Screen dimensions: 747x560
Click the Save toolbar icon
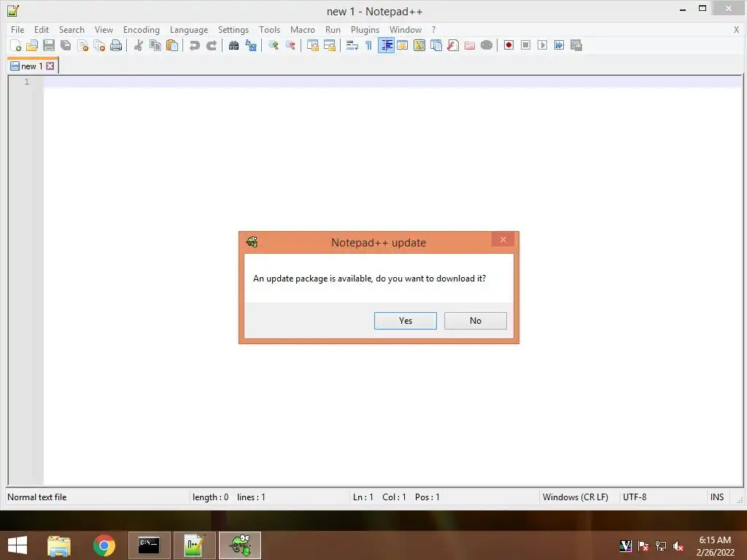[49, 45]
